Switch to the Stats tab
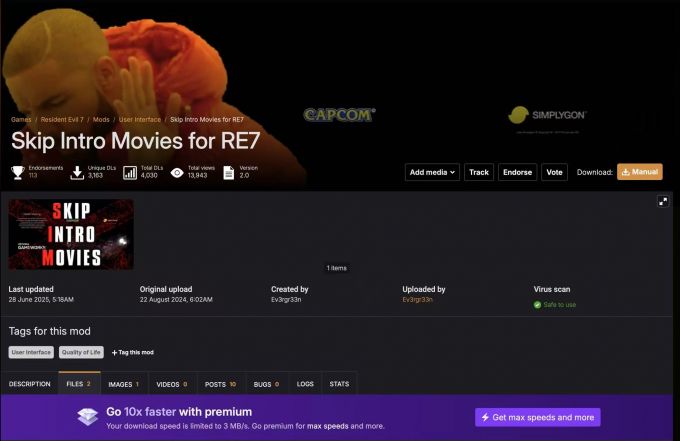Viewport: 680px width, 441px height. [x=339, y=384]
